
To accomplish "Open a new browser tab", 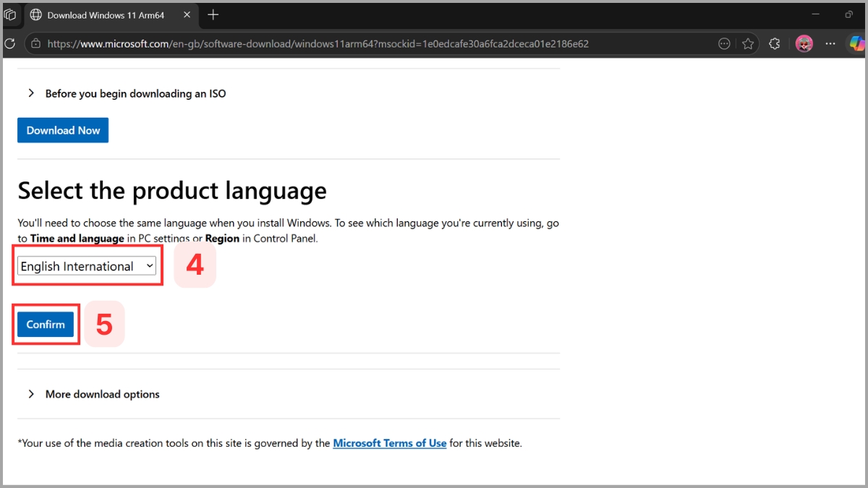I will click(x=213, y=14).
